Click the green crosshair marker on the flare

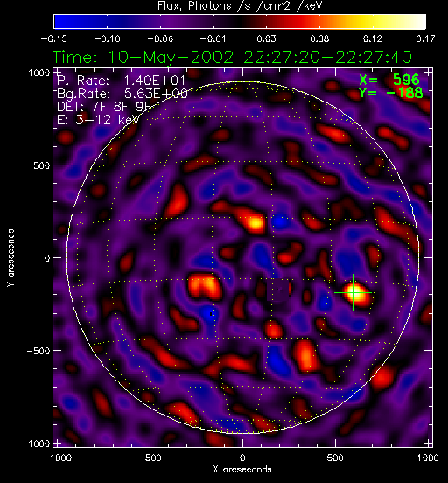point(353,292)
